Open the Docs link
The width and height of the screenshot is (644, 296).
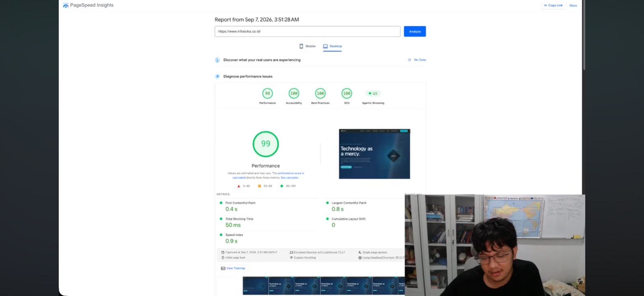click(573, 5)
